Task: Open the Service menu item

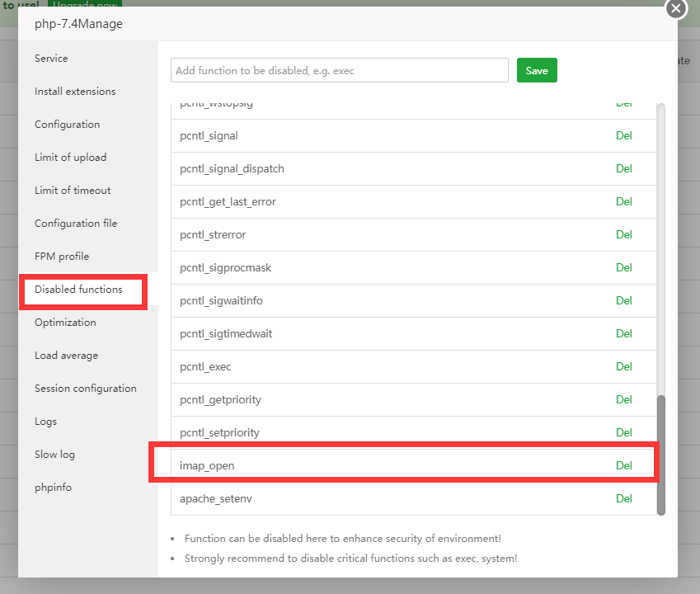Action: [51, 59]
